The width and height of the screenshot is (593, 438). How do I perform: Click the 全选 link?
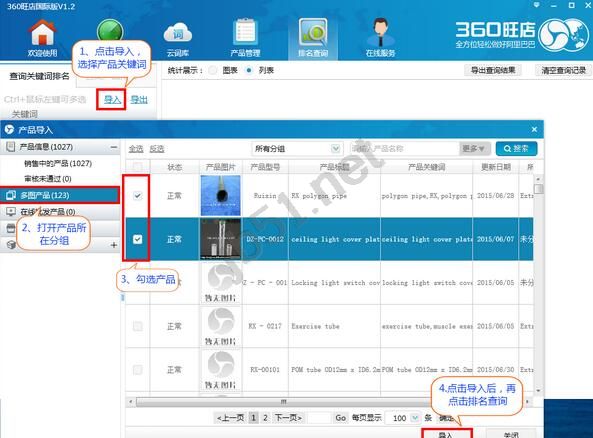coord(136,149)
